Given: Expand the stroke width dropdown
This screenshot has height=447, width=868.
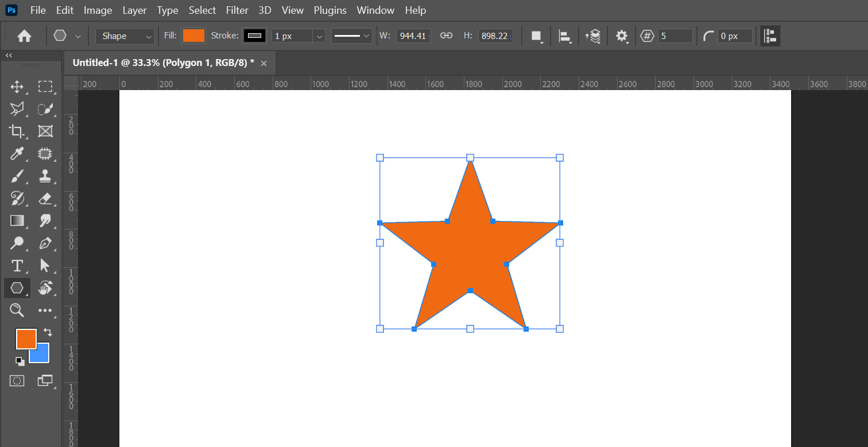Looking at the screenshot, I should click(x=319, y=36).
